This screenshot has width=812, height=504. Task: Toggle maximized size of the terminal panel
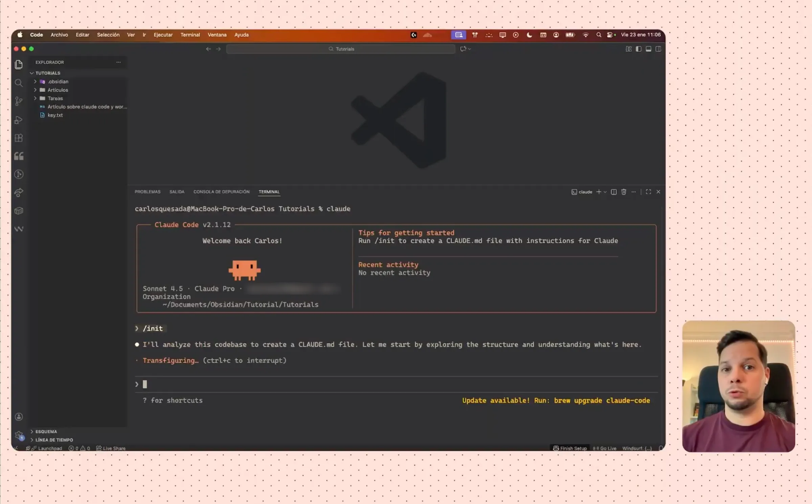pos(648,192)
